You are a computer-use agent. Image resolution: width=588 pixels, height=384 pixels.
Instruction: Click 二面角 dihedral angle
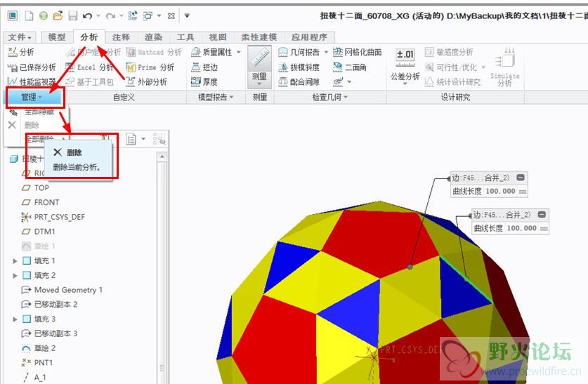coord(350,67)
